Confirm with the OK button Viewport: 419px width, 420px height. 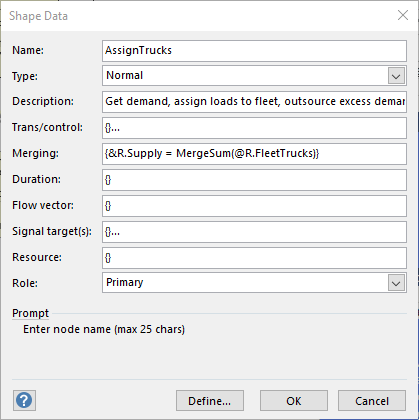[294, 401]
